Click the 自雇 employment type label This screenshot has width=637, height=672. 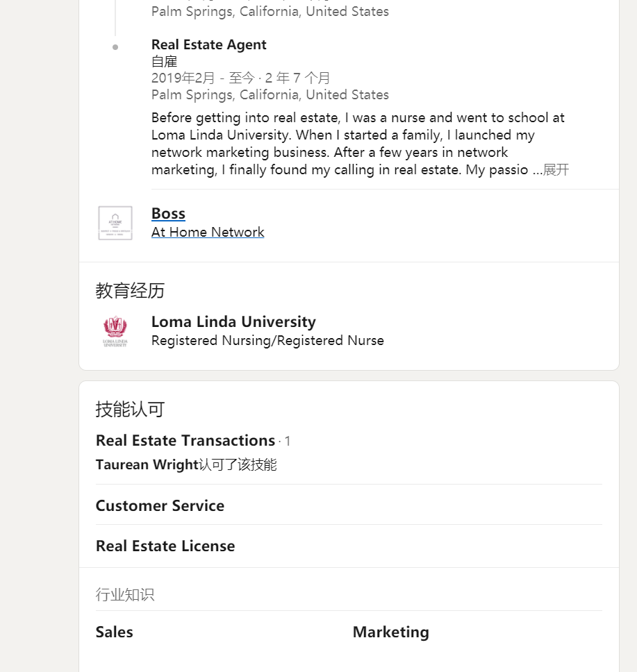point(165,61)
